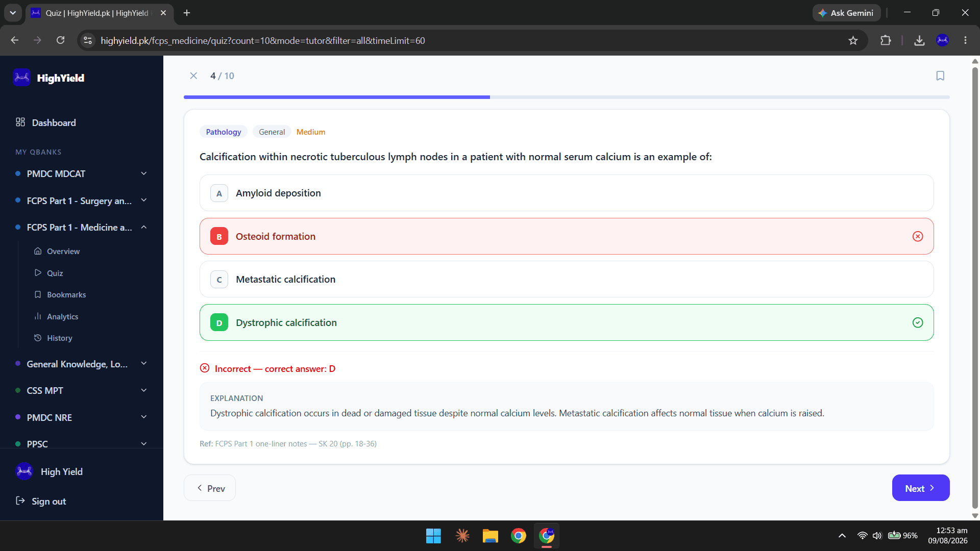Open a new browser tab
This screenshot has width=980, height=551.
coord(187,13)
